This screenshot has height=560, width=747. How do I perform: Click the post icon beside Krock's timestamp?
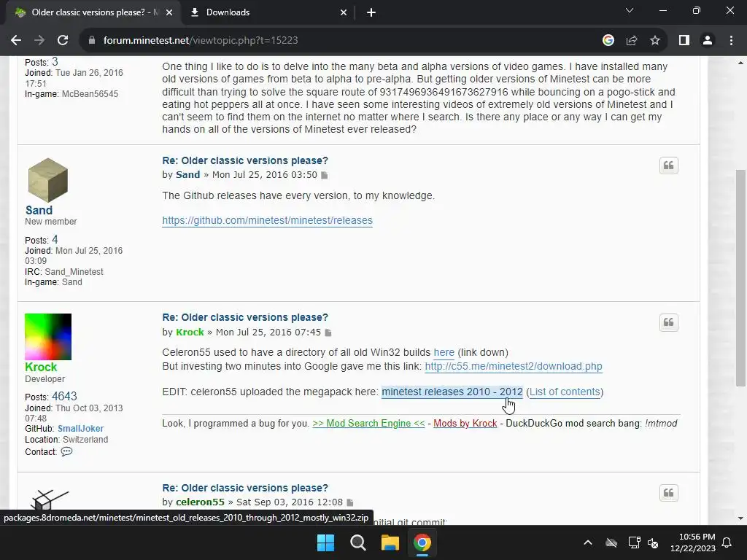pos(328,332)
